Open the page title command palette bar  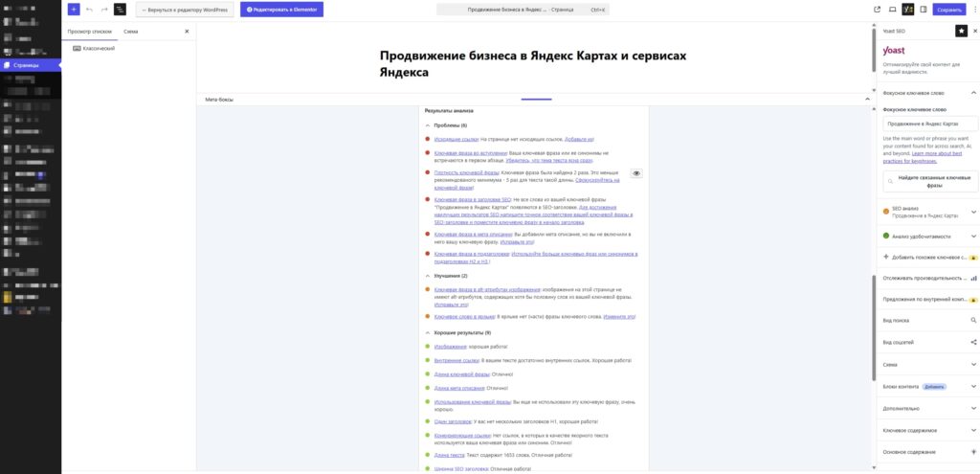523,10
